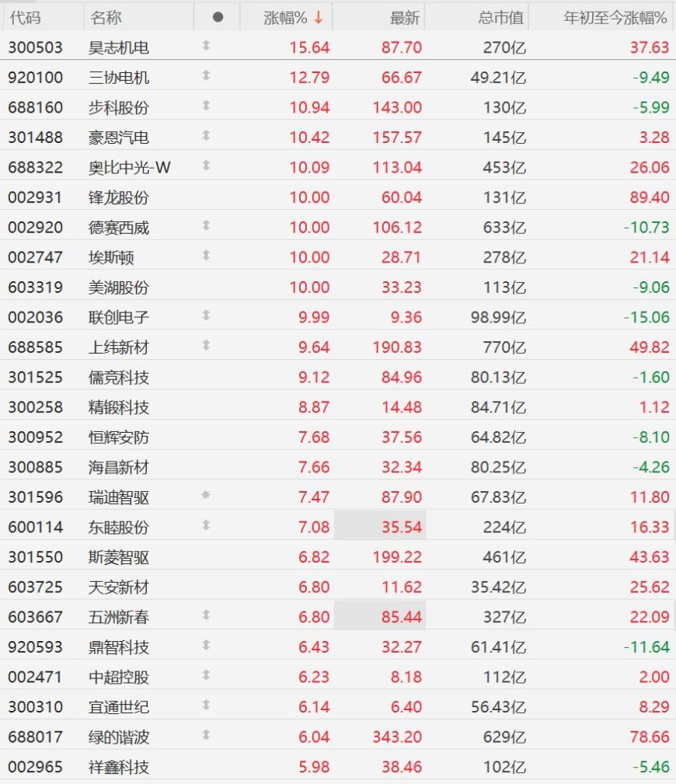Image resolution: width=676 pixels, height=784 pixels.
Task: Select 祥鑫科技 stock name
Action: click(119, 767)
